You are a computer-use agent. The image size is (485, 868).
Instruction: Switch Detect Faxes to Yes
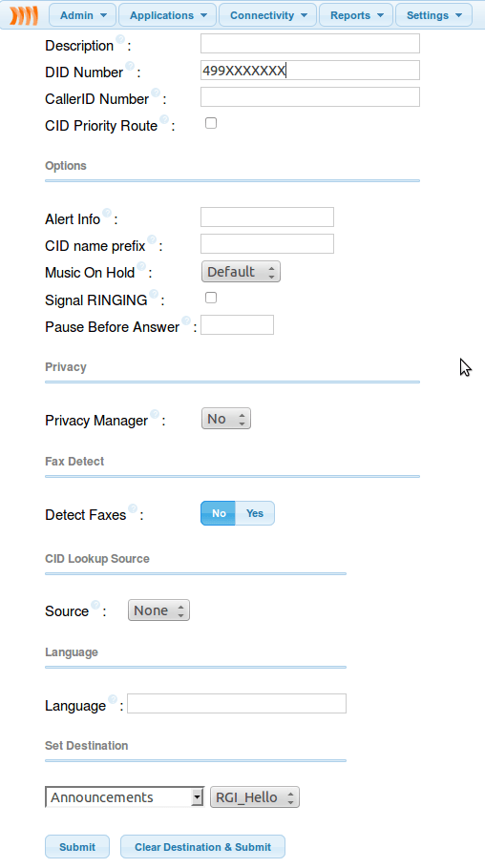255,513
